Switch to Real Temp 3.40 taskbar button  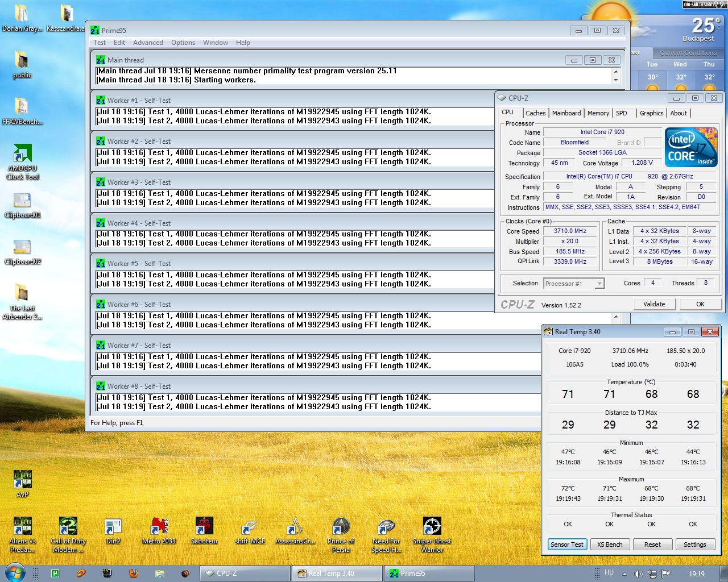point(337,573)
